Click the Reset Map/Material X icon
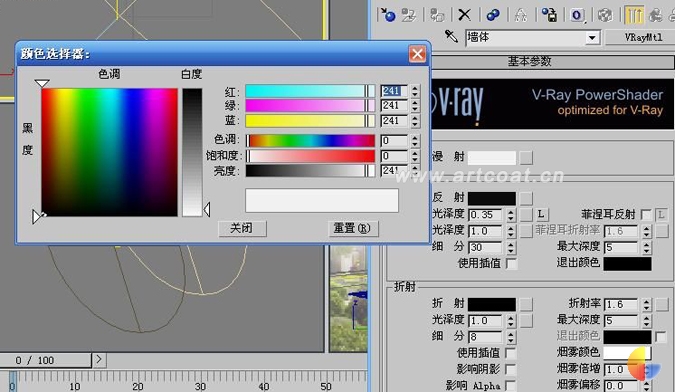 (464, 15)
